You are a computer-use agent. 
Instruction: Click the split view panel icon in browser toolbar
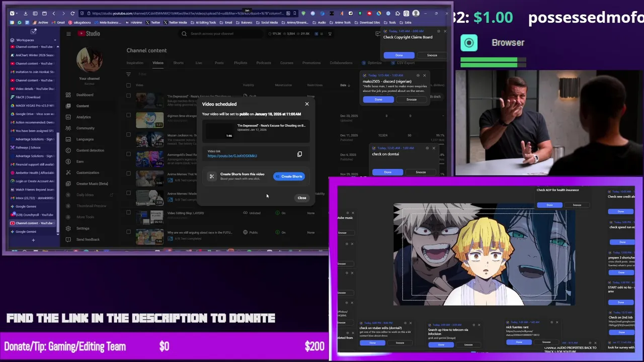[x=35, y=14]
